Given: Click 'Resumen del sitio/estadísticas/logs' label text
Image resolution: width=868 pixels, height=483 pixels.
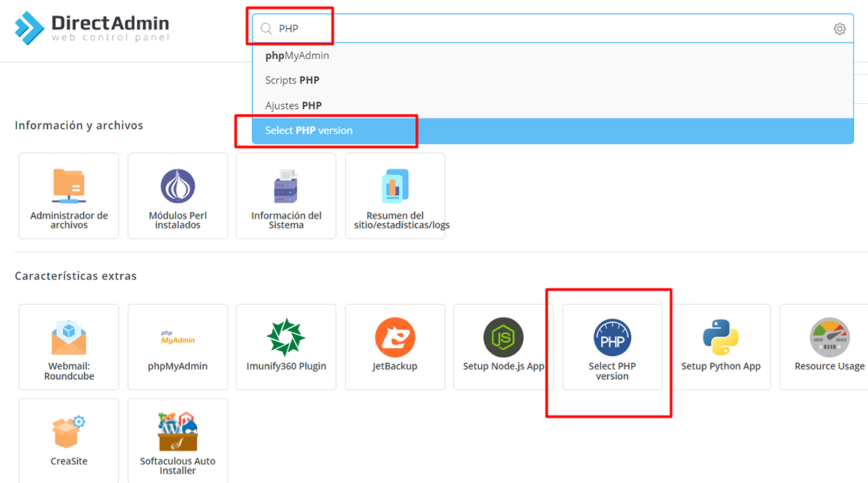Looking at the screenshot, I should (402, 220).
